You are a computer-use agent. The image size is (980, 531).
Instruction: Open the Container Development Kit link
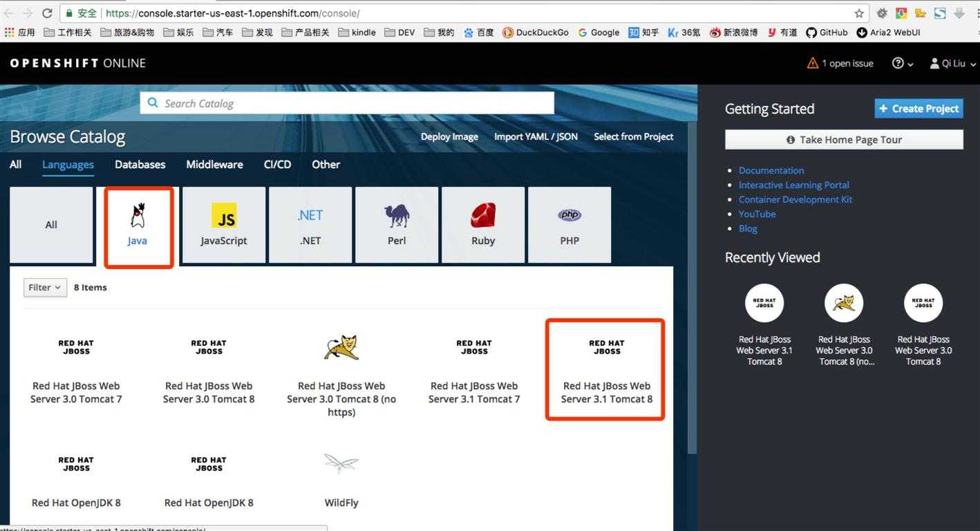point(795,199)
